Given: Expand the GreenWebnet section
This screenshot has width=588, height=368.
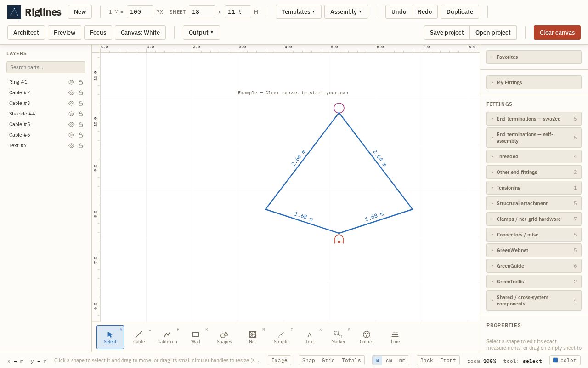Looking at the screenshot, I should pyautogui.click(x=534, y=250).
